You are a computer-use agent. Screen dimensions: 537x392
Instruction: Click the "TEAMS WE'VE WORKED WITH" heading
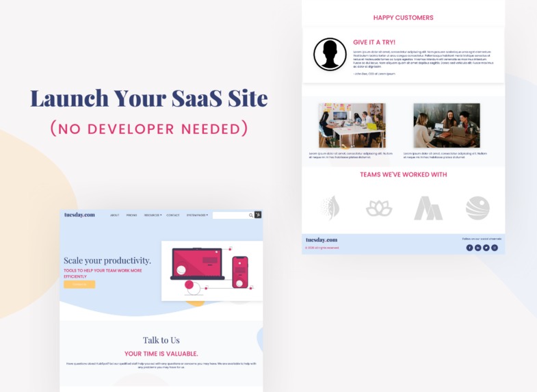coord(403,174)
